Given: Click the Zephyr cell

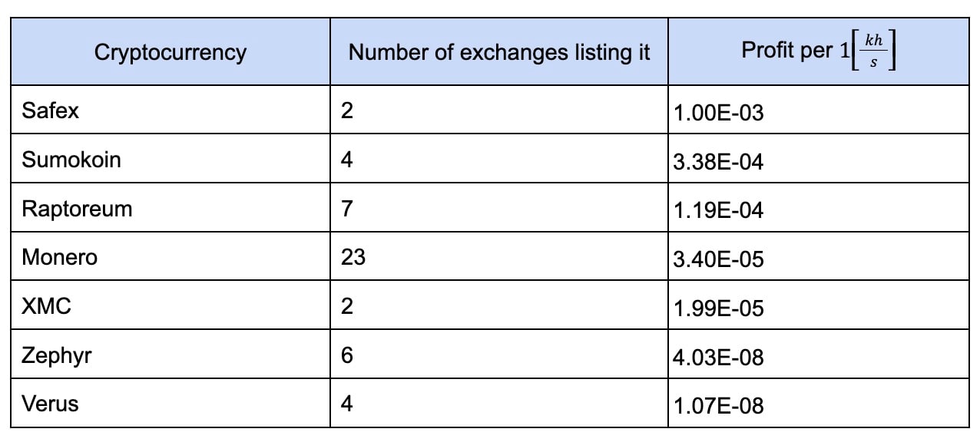Looking at the screenshot, I should pos(58,355).
